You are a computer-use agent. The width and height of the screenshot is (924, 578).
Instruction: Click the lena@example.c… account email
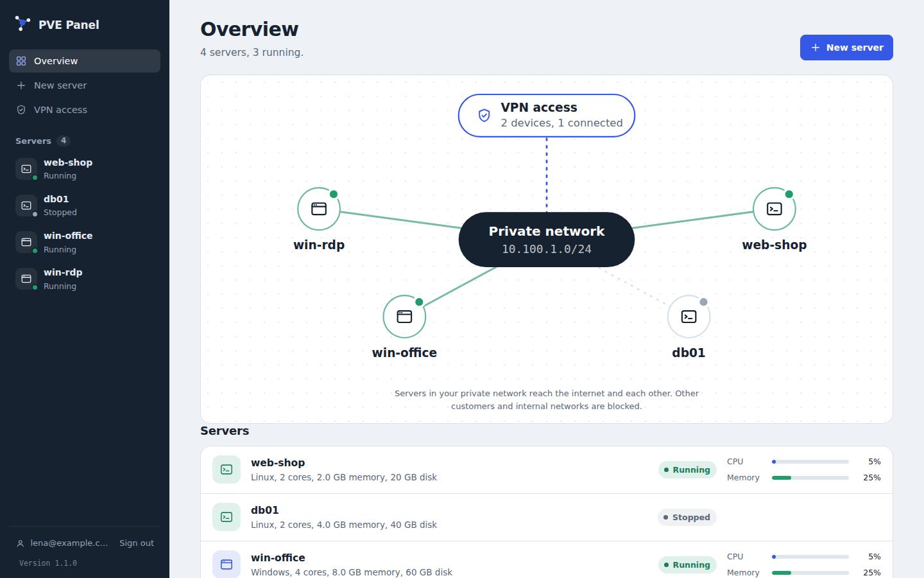(x=69, y=543)
